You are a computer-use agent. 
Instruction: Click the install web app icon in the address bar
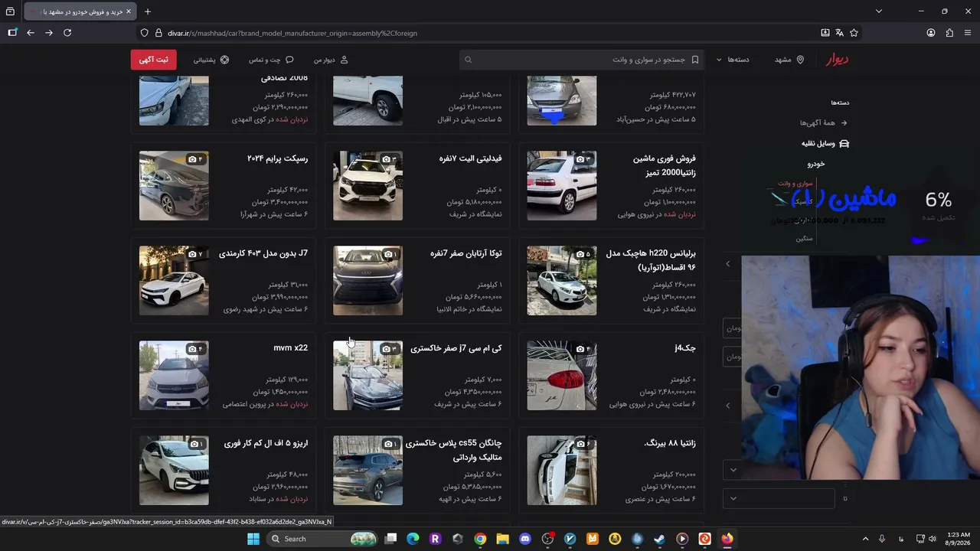coord(825,33)
